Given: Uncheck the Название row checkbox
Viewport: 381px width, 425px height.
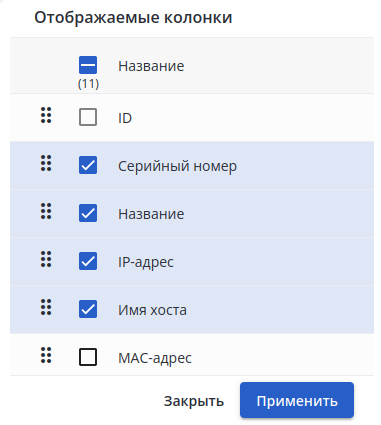Looking at the screenshot, I should pyautogui.click(x=88, y=213).
